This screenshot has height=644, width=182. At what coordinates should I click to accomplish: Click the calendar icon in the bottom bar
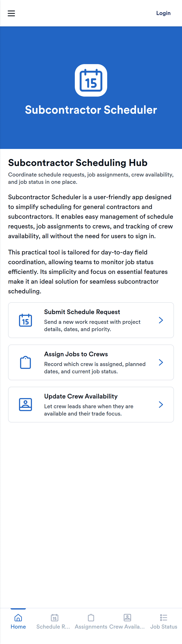click(x=55, y=618)
